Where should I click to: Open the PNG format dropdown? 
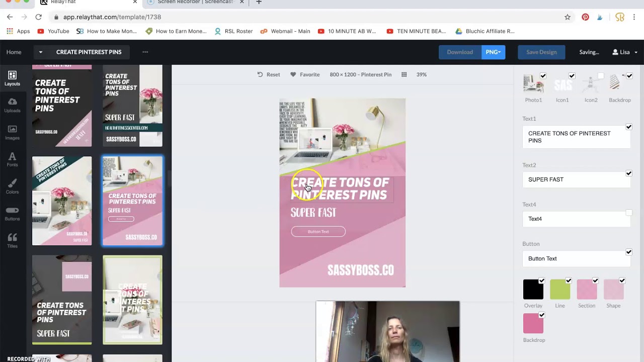click(493, 52)
